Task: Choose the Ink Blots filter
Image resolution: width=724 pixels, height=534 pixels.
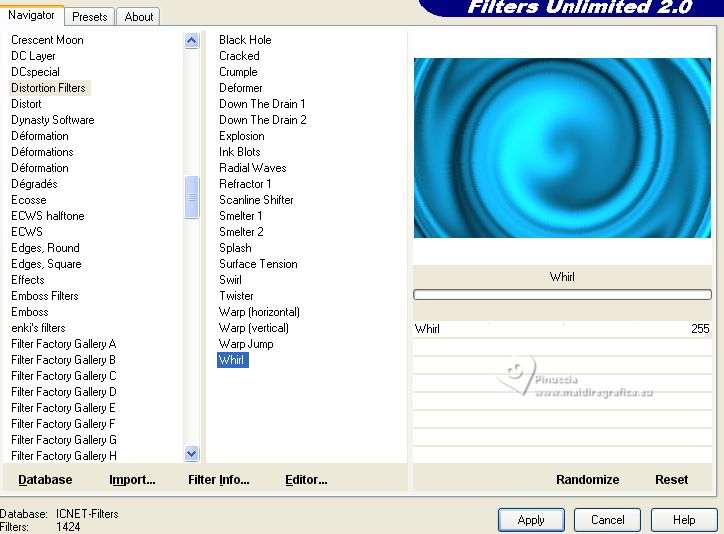Action: (240, 152)
